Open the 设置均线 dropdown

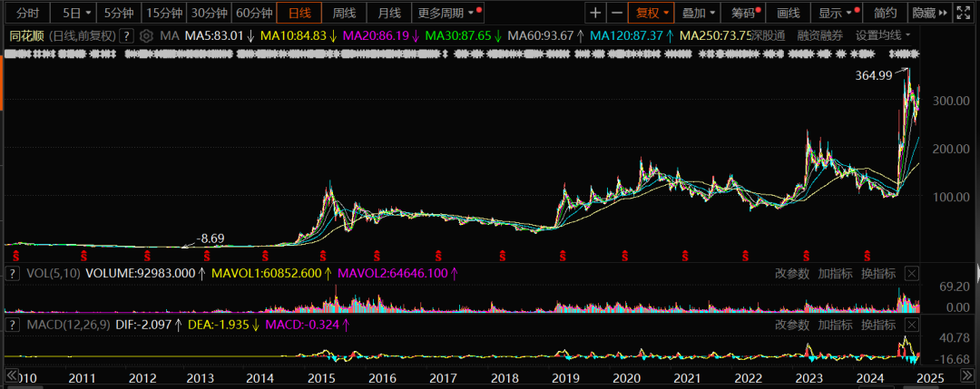(x=883, y=35)
